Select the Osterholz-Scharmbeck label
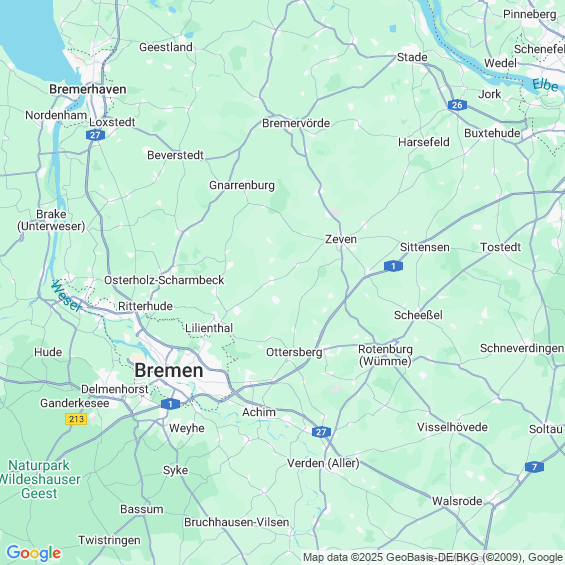This screenshot has height=565, width=565. coord(164,280)
